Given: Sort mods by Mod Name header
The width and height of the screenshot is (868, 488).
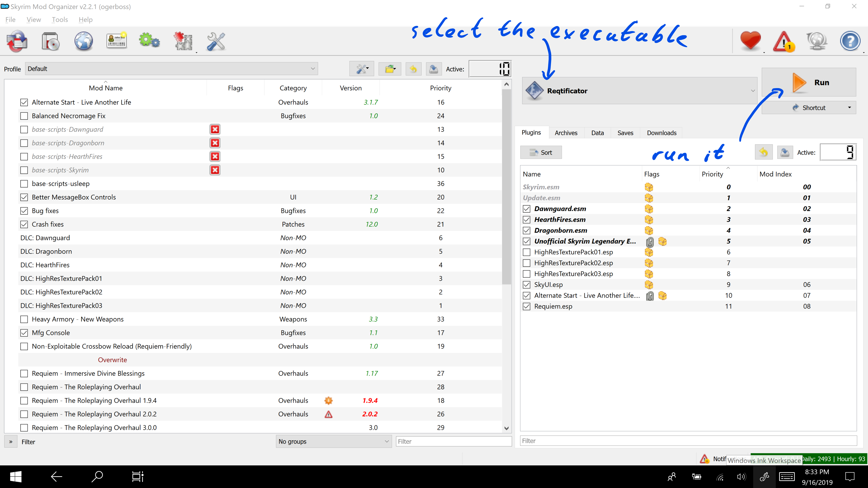Looking at the screenshot, I should click(x=105, y=88).
